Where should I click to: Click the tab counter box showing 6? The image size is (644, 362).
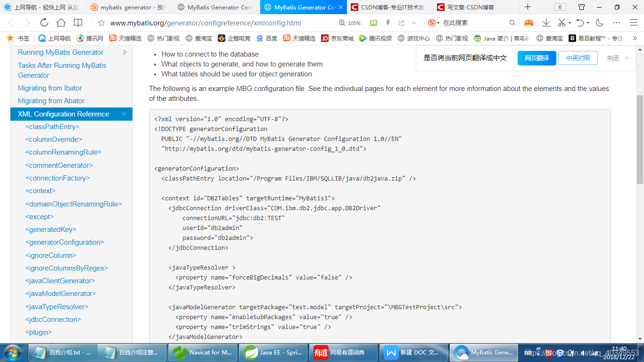pos(560,7)
